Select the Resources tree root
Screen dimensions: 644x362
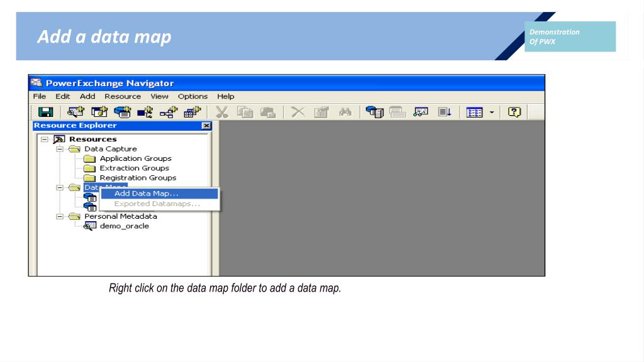pyautogui.click(x=93, y=139)
